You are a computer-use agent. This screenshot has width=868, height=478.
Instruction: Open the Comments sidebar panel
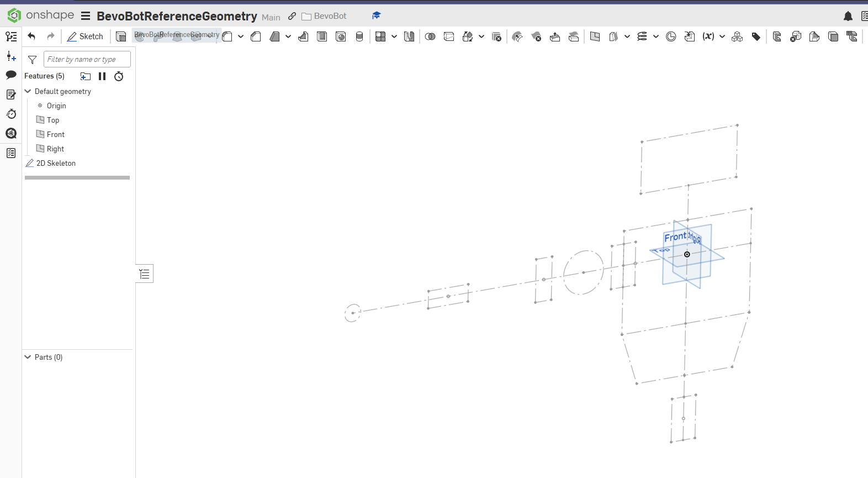click(11, 75)
